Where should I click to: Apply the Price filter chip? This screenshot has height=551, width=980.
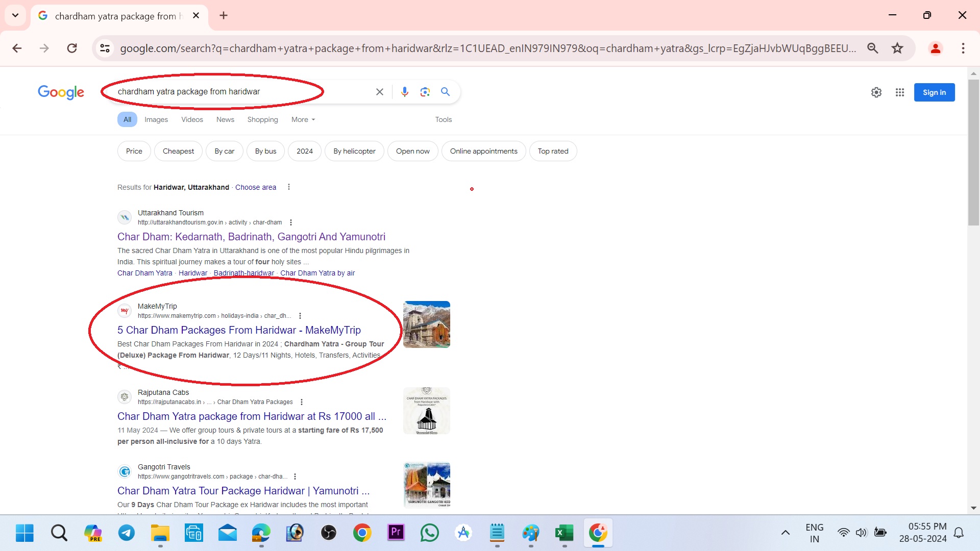coord(134,151)
